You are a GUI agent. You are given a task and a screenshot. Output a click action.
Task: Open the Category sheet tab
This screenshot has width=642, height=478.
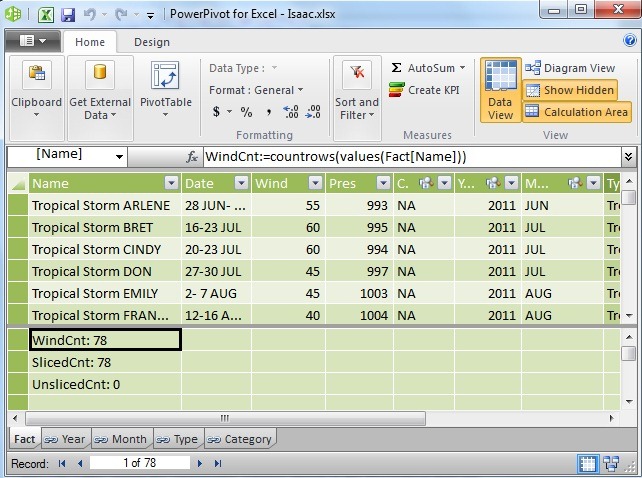[240, 439]
